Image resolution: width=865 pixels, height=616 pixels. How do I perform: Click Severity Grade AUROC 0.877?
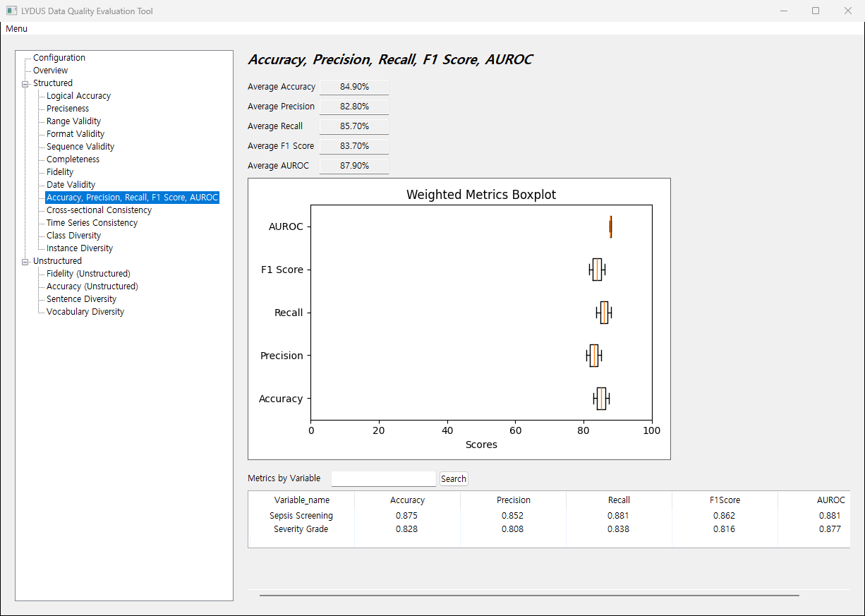pos(830,529)
